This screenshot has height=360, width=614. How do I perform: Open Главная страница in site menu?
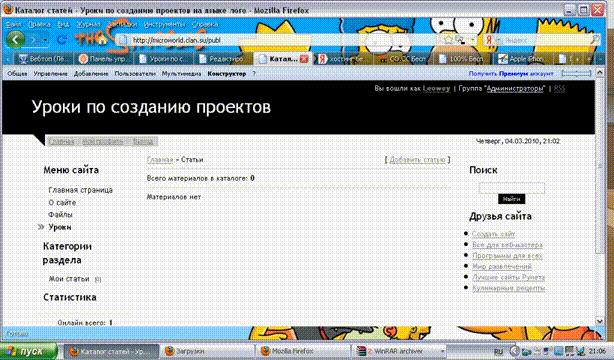(81, 190)
